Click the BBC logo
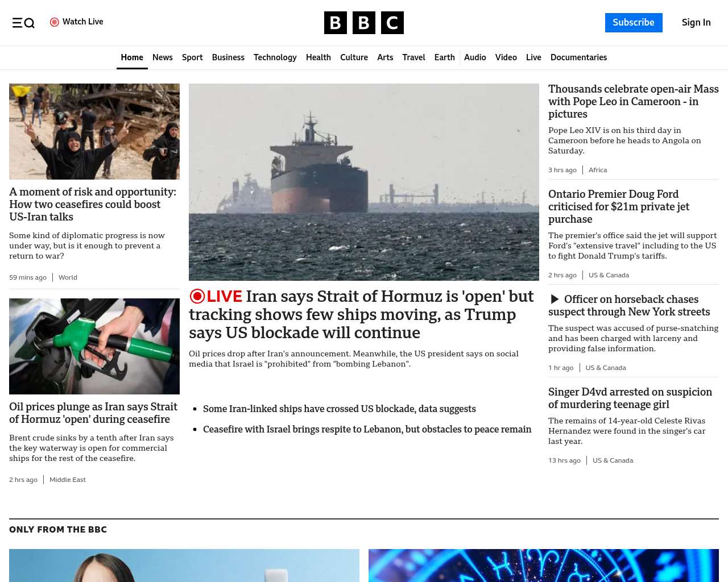 [x=363, y=23]
